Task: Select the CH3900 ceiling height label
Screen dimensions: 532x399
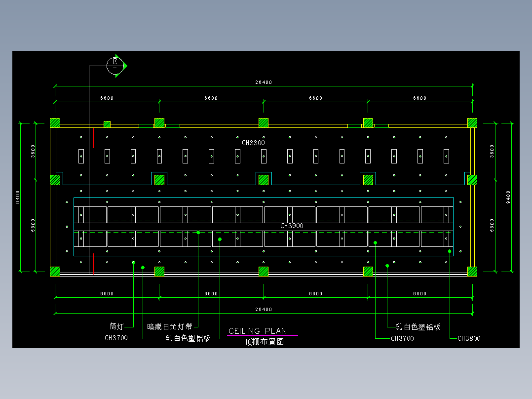Action: (292, 226)
